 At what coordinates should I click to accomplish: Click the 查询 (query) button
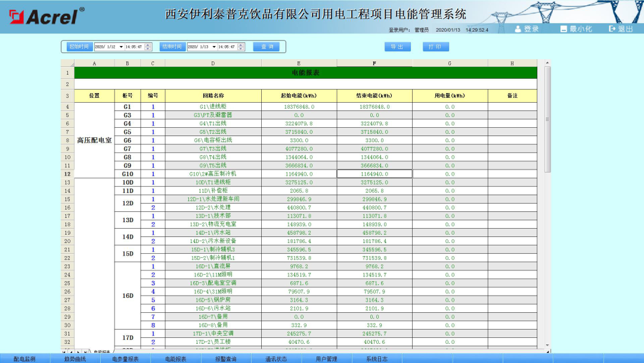[267, 46]
